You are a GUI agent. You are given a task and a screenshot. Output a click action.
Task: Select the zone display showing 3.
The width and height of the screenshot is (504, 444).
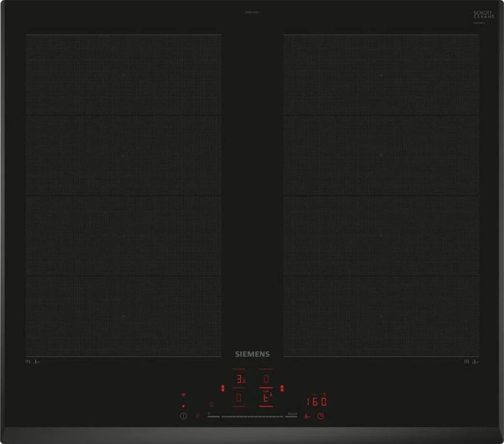point(240,379)
